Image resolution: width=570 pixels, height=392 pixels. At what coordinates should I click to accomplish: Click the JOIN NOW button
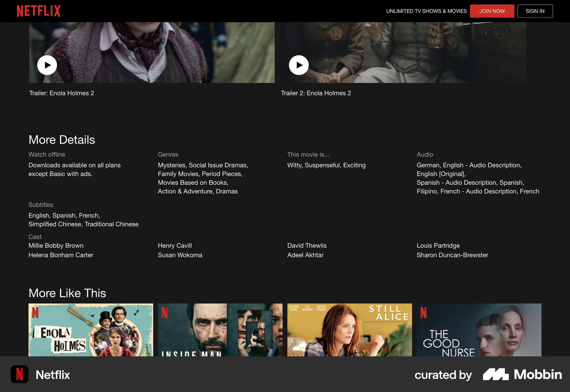coord(492,11)
